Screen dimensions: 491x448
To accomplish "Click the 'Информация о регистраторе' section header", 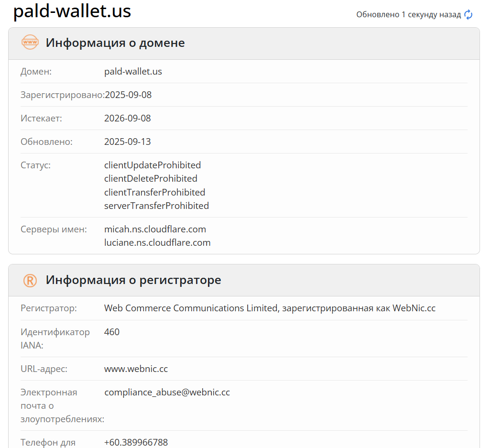I will click(x=133, y=280).
